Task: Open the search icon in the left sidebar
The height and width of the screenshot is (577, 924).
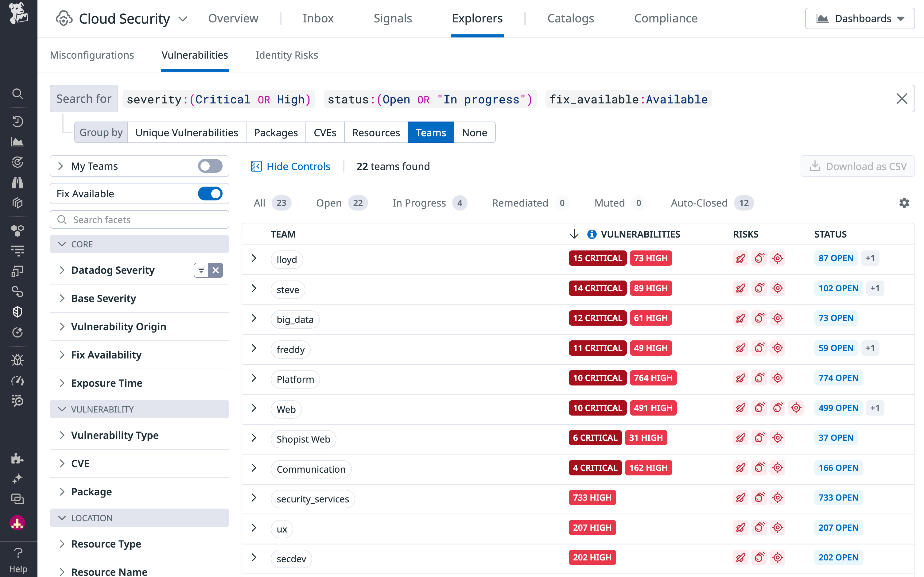Action: coord(17,94)
